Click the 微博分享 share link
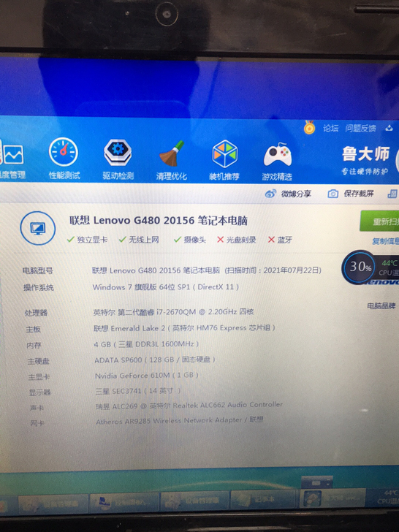 tap(296, 194)
